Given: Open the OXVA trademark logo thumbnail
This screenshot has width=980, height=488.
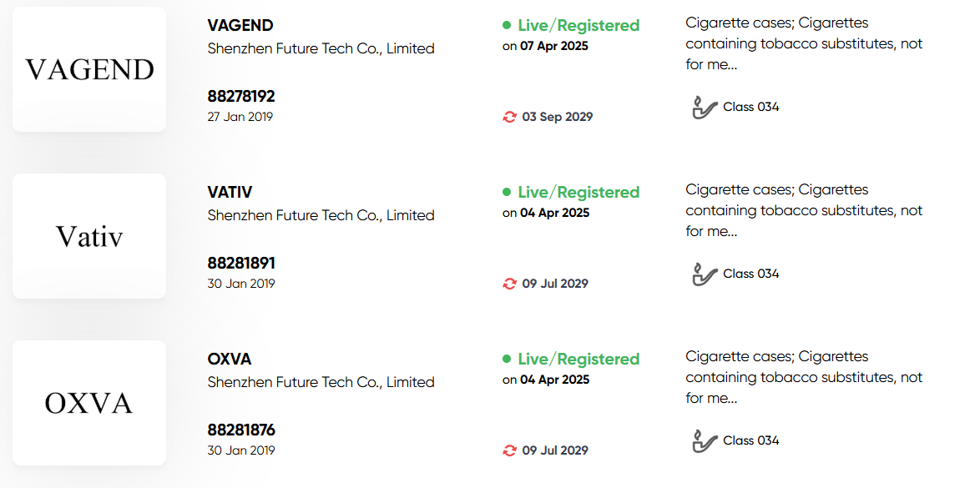Looking at the screenshot, I should point(89,403).
